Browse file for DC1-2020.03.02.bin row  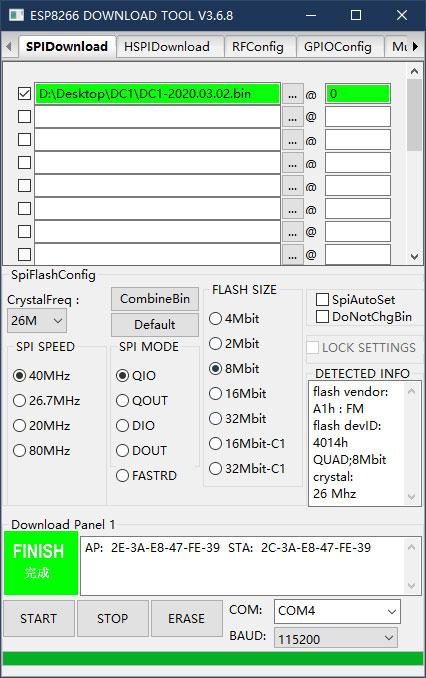(x=292, y=94)
